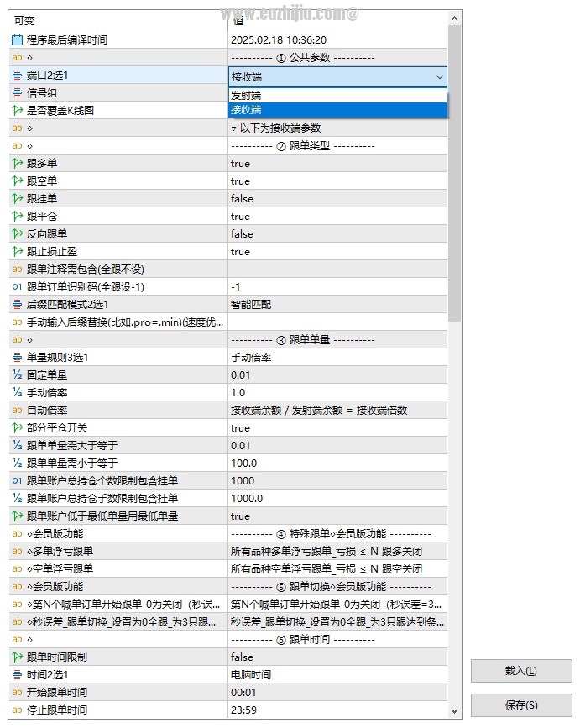Click the 程序最后编译时间 date value
The width and height of the screenshot is (580, 728).
tap(279, 40)
